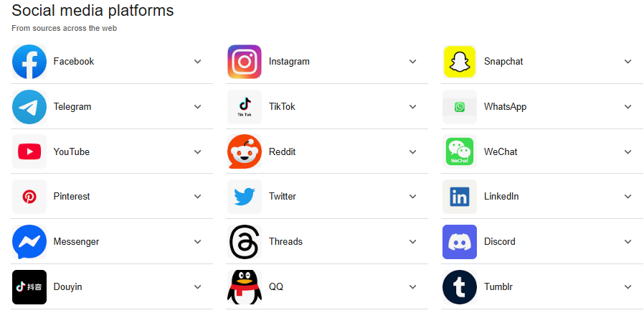Click the Facebook logo icon
The width and height of the screenshot is (644, 313).
tap(29, 62)
